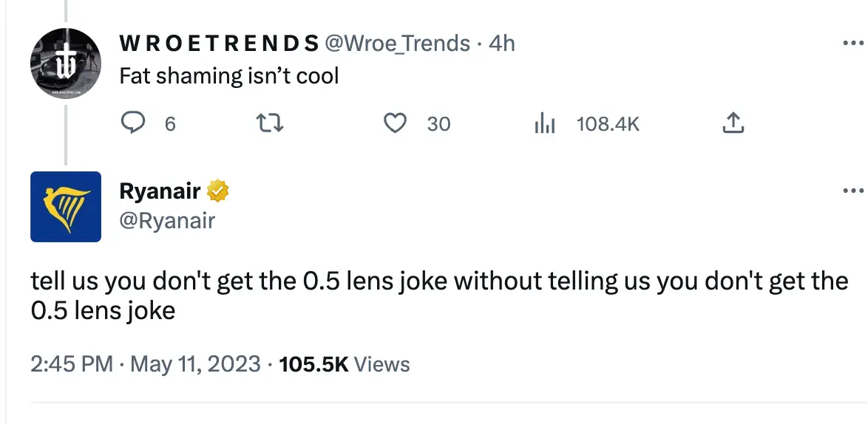Visit the @Ryanair handle
868x424 pixels.
point(167,220)
